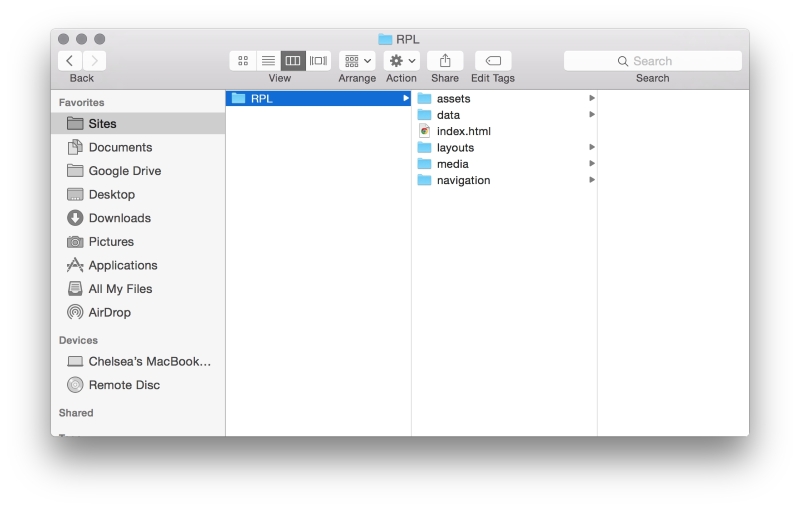Select Sites in the sidebar
Screen dimensions: 800x509
[x=138, y=123]
